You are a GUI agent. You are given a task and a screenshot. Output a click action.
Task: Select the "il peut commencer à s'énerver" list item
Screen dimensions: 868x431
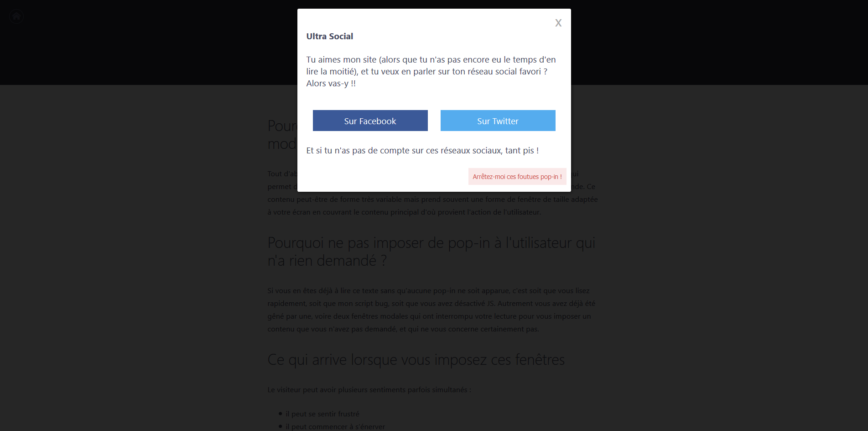coord(335,426)
